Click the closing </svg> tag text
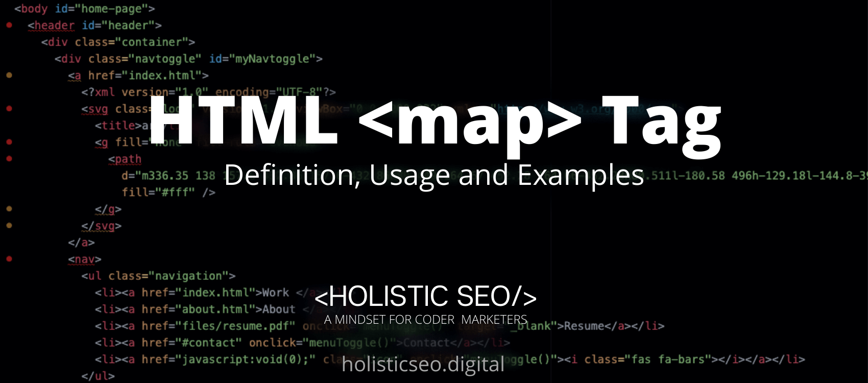The height and width of the screenshot is (383, 868). (x=102, y=226)
